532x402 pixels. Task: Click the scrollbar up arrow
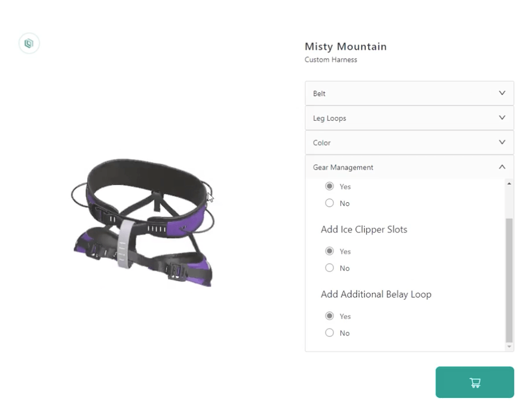point(509,184)
